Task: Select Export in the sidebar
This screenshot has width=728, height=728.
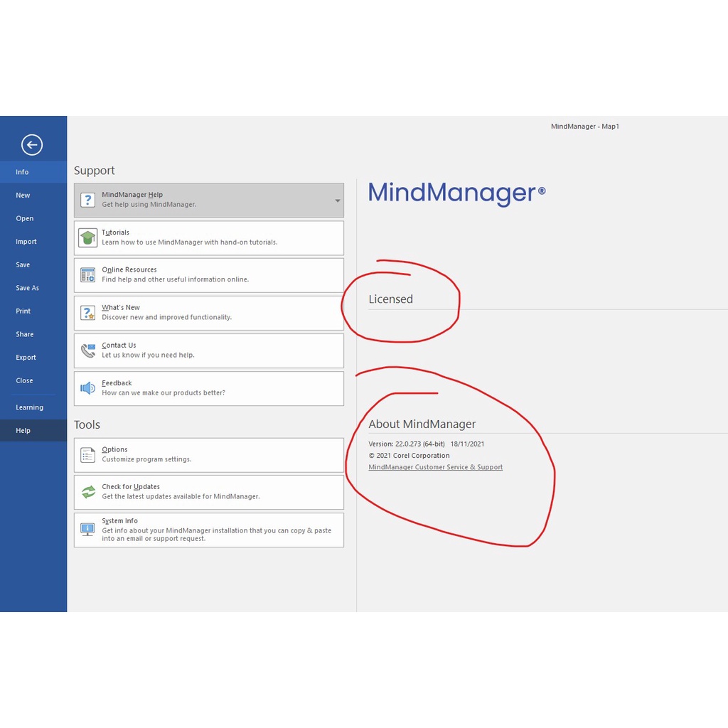Action: pyautogui.click(x=33, y=358)
